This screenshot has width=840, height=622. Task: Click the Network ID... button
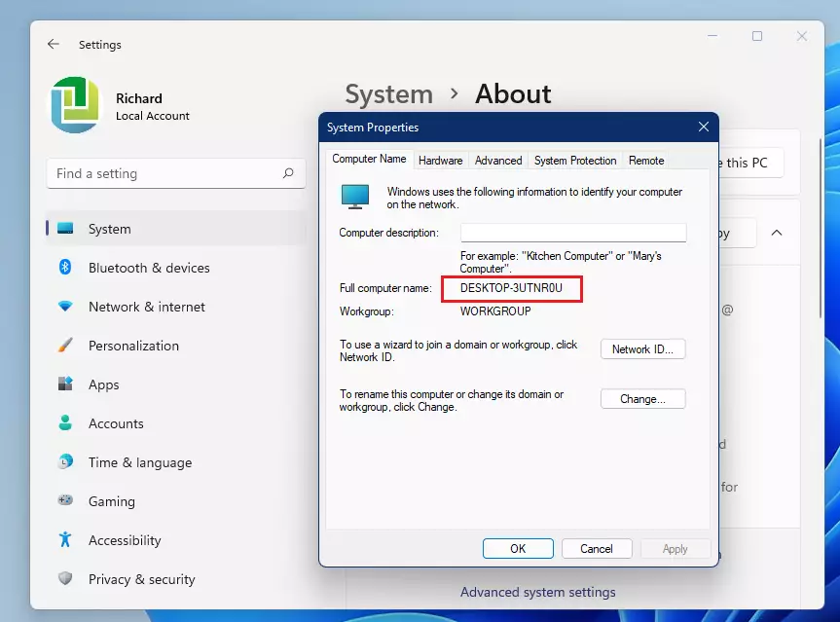[x=642, y=349]
